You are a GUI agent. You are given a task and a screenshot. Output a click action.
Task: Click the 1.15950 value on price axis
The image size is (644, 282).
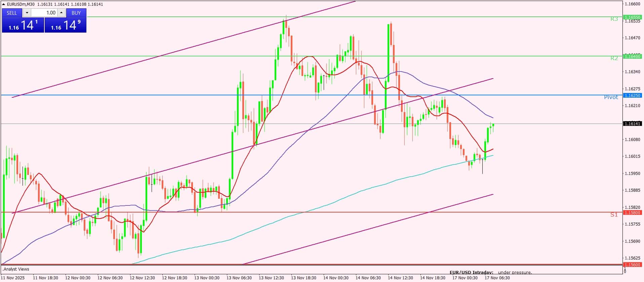(632, 174)
